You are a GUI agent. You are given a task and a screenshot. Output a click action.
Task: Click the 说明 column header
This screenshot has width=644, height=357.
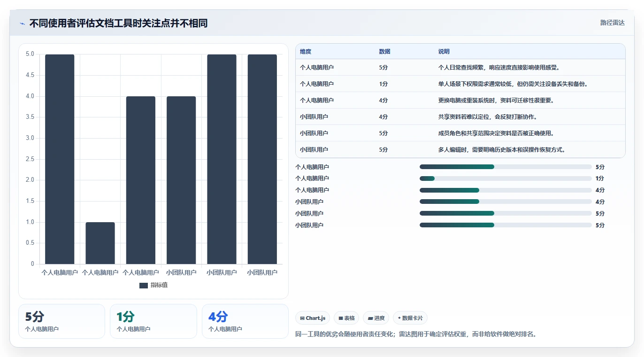444,52
